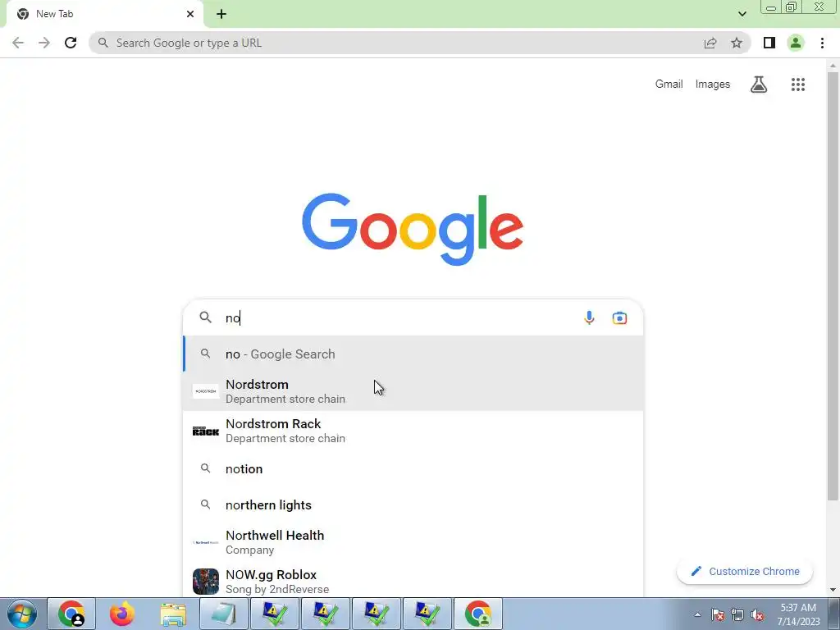Click the browser Forward arrow
This screenshot has height=630, width=840.
(44, 43)
